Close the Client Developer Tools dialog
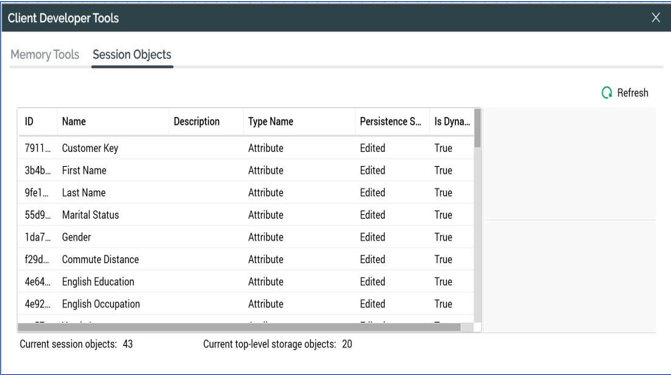 pos(656,18)
